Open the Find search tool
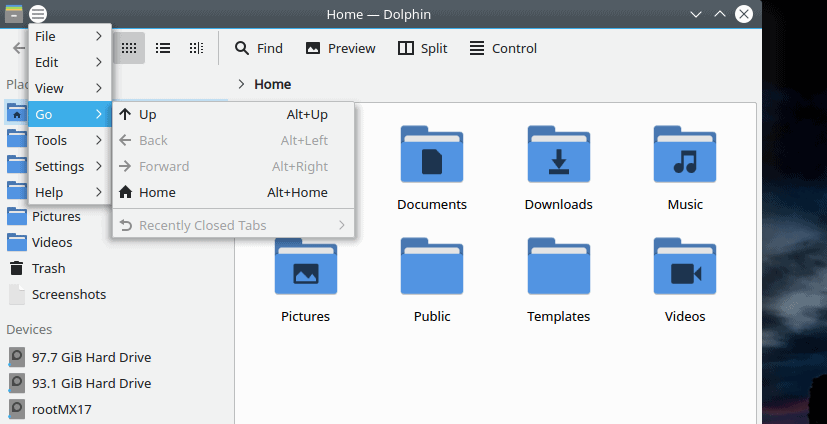Image resolution: width=827 pixels, height=424 pixels. click(x=259, y=49)
